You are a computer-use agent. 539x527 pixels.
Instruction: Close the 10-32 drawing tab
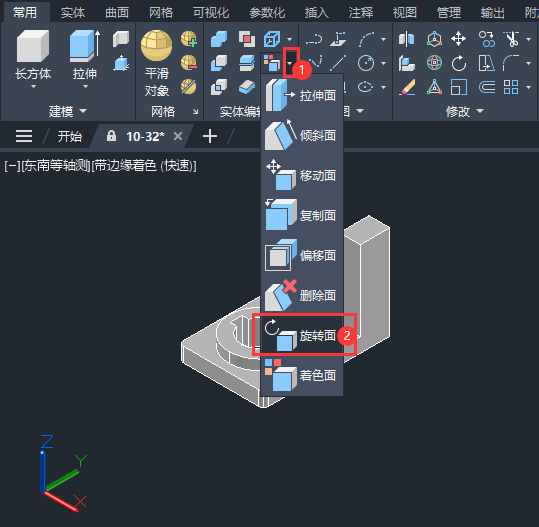(x=178, y=136)
